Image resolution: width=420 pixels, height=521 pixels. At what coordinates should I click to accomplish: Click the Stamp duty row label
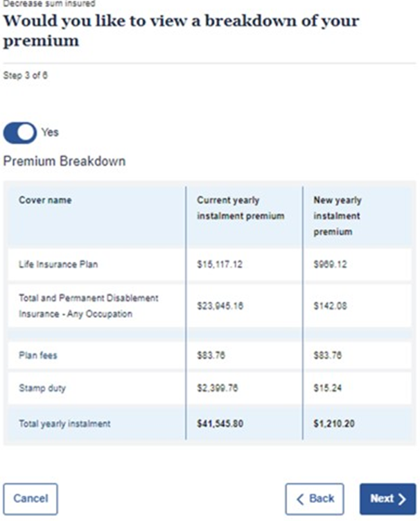pos(42,388)
